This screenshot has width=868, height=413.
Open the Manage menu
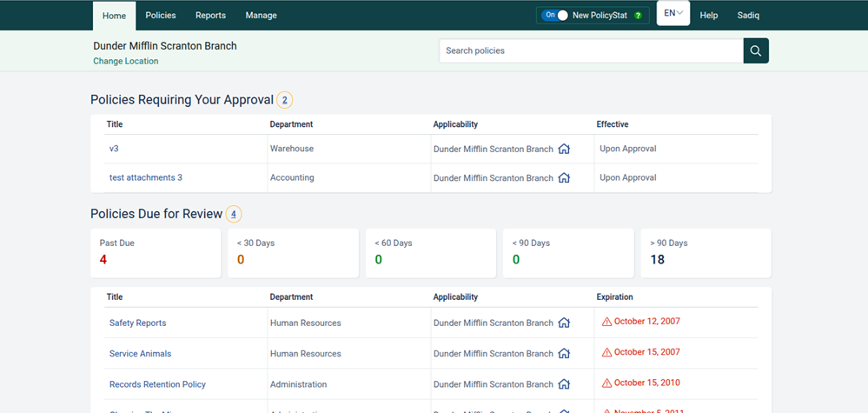261,16
